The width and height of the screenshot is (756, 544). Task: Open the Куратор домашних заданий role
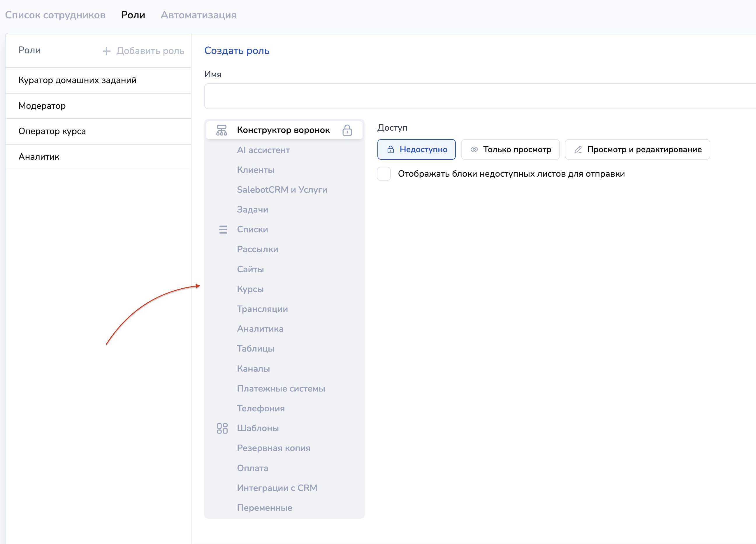tap(77, 80)
